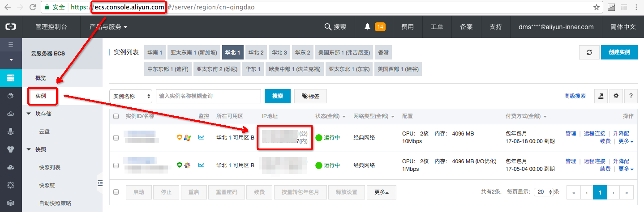Open the layers icon at bottom of left rail
The height and width of the screenshot is (212, 644).
tap(11, 203)
